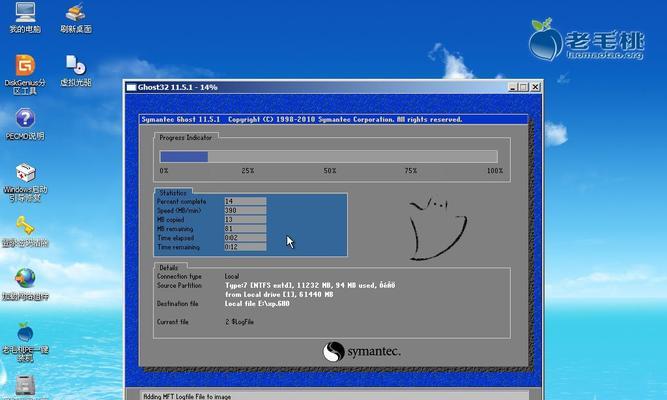Click the Ghost32 11.5.1 title bar

315,87
